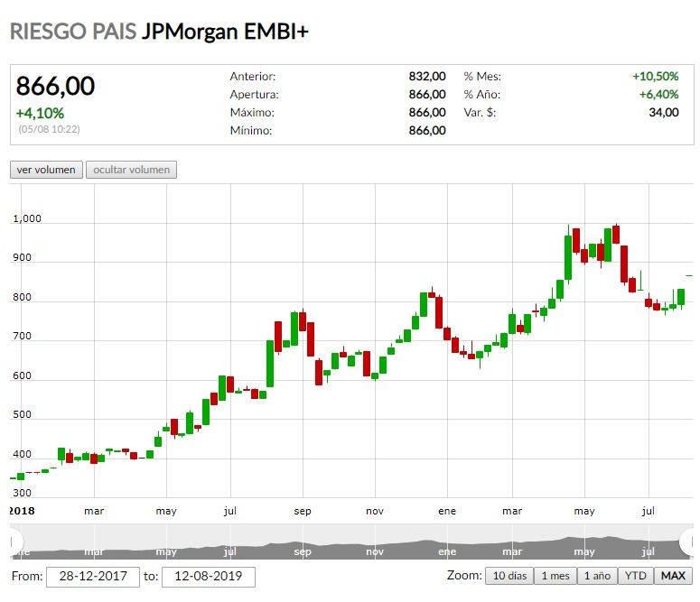Click the 'Apertura:' label
Screen dimensions: 700x602
click(x=254, y=94)
